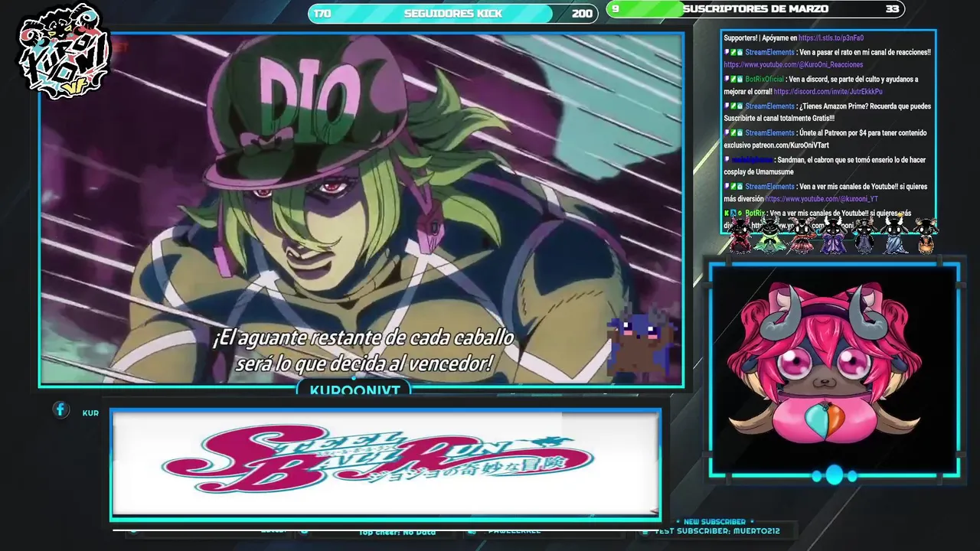Screen dimensions: 980x551
Task: Click the green Kick badge beside BotRix
Action: tap(726, 214)
